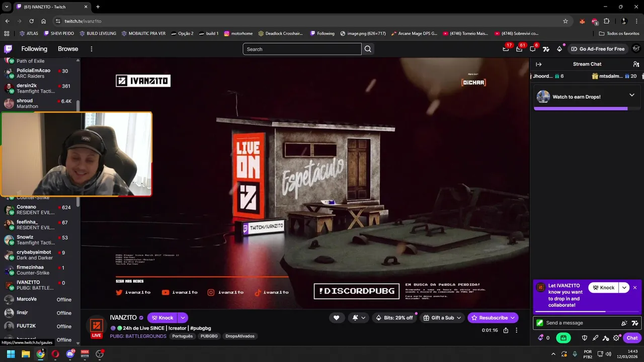
Task: Select offline MarcoVe channel
Action: click(x=39, y=299)
